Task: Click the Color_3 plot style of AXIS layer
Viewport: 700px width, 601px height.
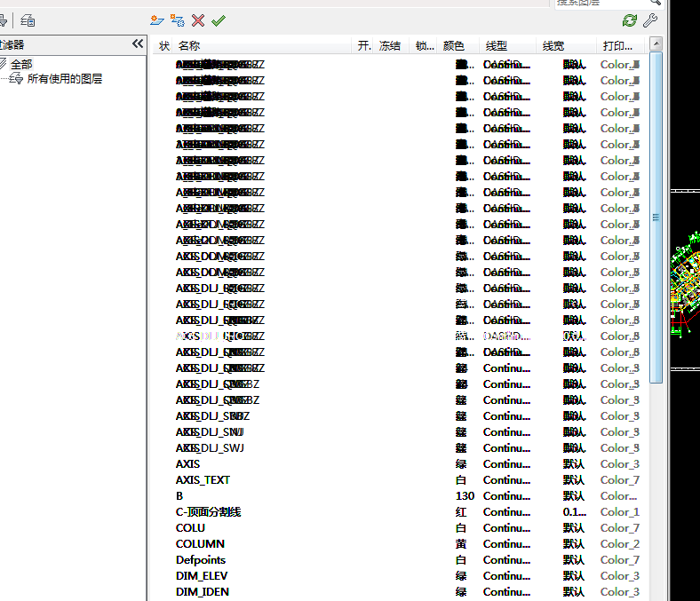Action: pyautogui.click(x=620, y=464)
